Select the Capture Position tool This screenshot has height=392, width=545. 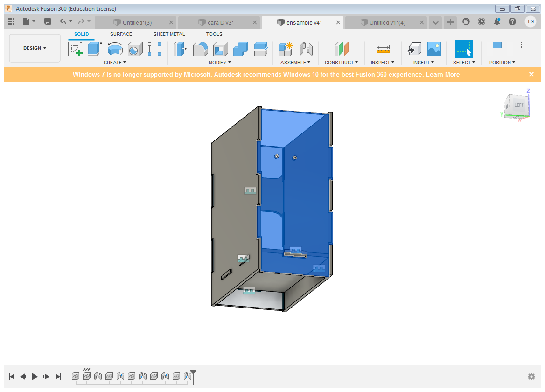coord(494,49)
